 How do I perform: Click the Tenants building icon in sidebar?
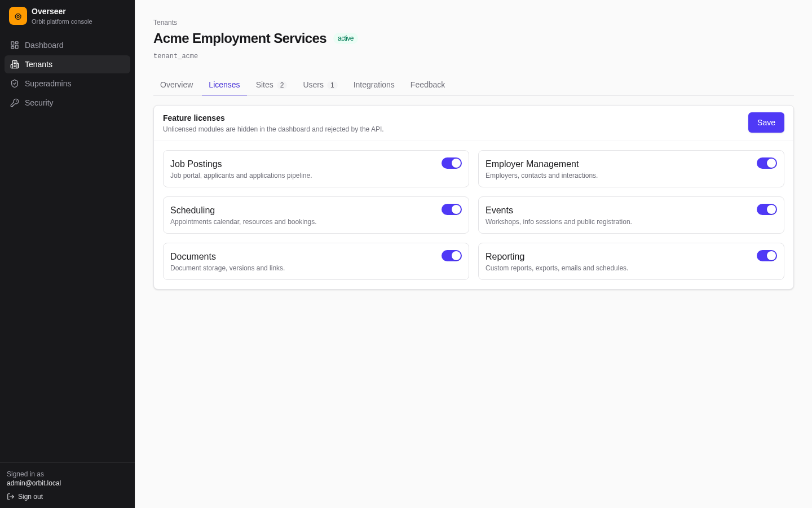pyautogui.click(x=15, y=64)
